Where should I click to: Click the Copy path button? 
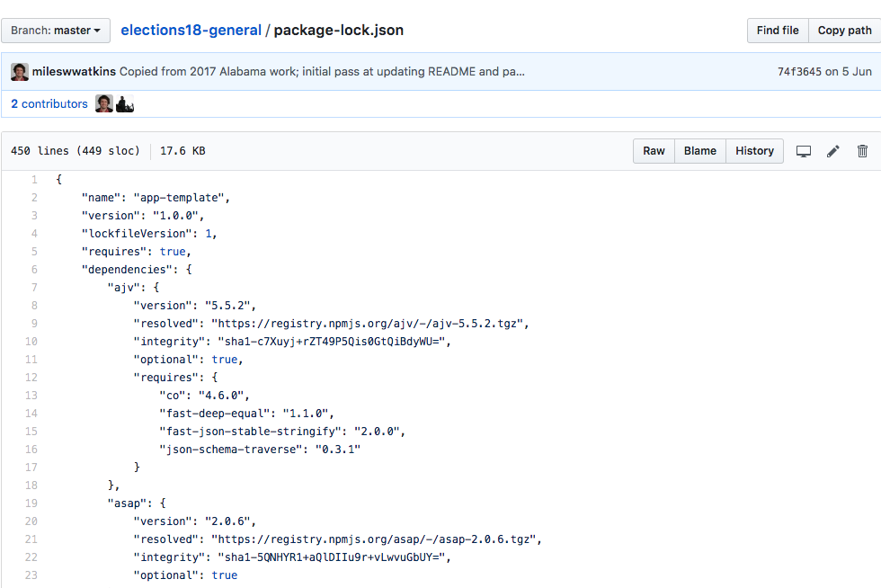844,31
